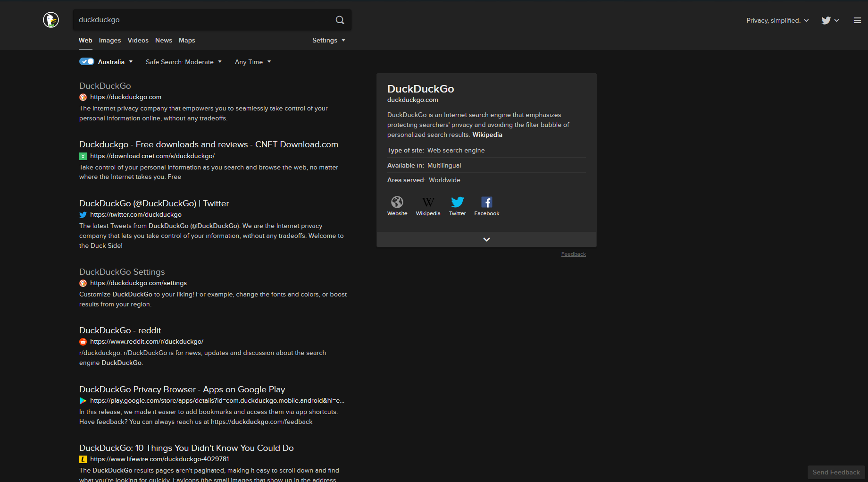The height and width of the screenshot is (482, 868).
Task: Click the Twitter bird icon in header
Action: point(826,20)
